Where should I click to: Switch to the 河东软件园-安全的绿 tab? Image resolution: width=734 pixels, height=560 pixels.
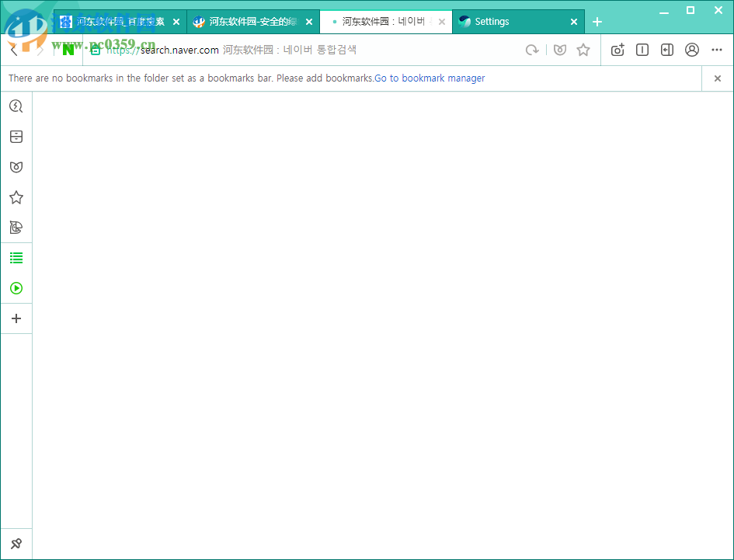pos(252,22)
